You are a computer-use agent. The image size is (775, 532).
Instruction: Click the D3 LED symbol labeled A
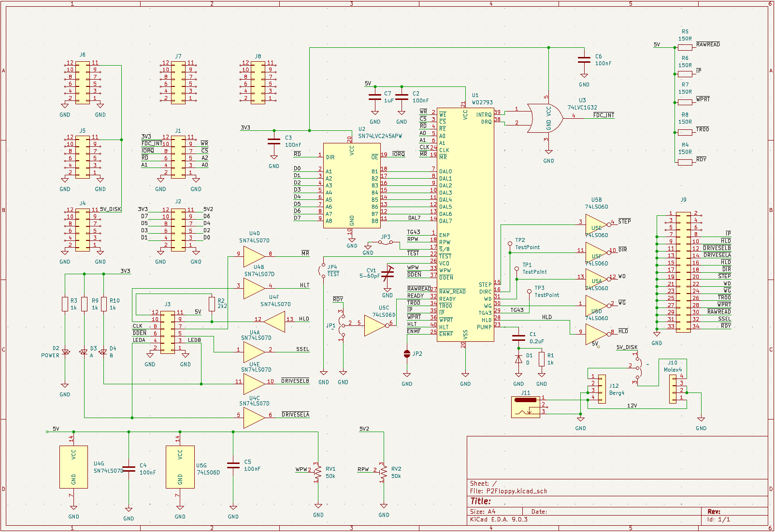[84, 352]
